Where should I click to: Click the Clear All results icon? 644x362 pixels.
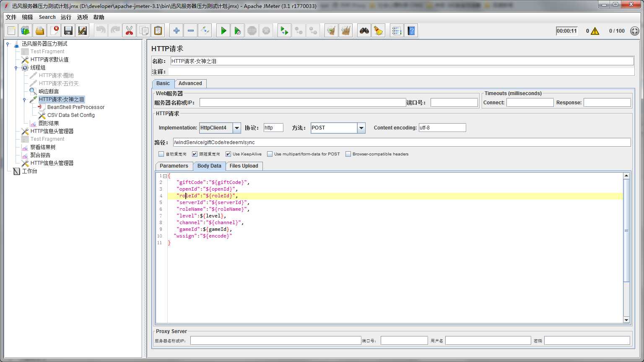click(346, 31)
